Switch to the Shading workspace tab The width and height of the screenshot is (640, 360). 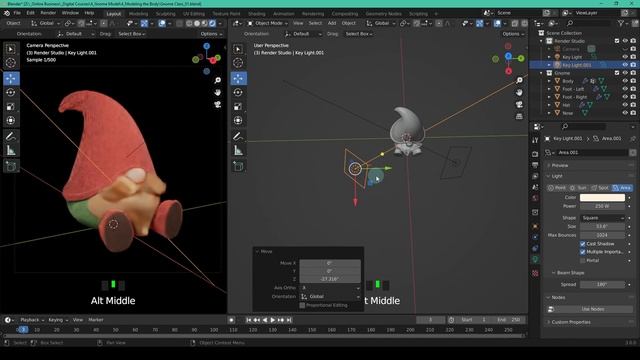pyautogui.click(x=257, y=13)
